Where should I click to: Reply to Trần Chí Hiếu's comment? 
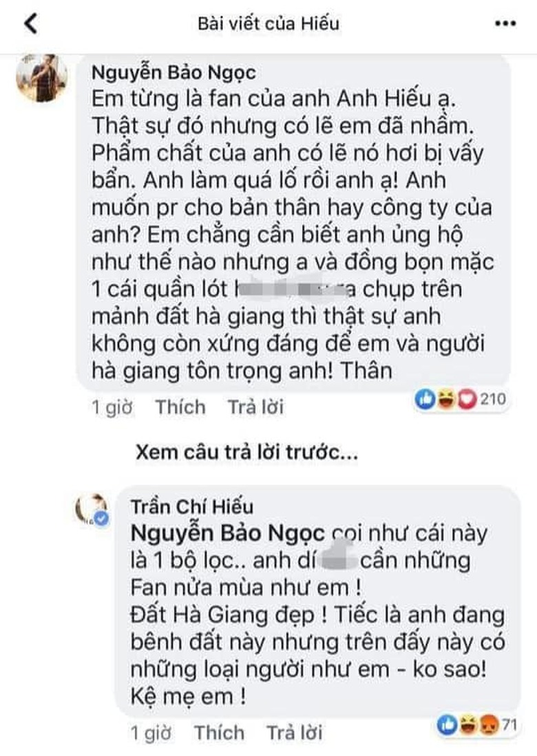(294, 733)
